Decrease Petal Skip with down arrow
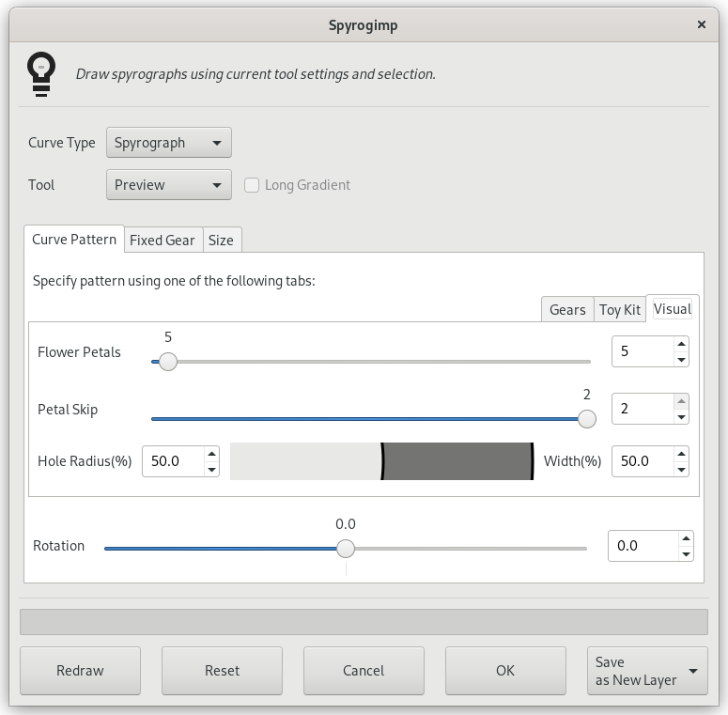This screenshot has width=728, height=715. pos(681,417)
